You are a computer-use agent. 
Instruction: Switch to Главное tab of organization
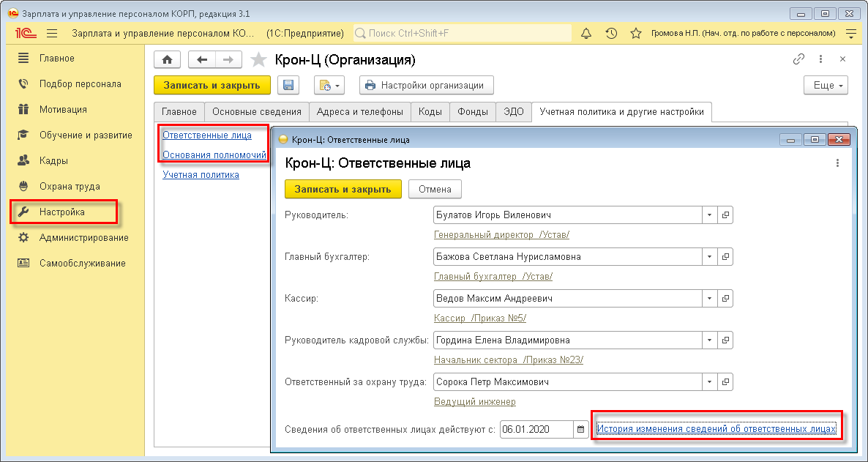tap(179, 112)
